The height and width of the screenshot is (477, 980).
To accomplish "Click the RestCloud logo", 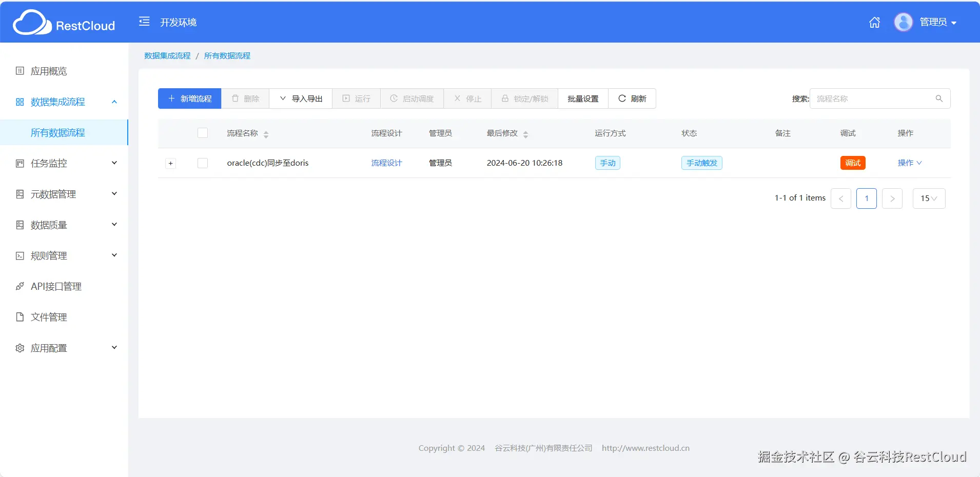I will 64,23.
